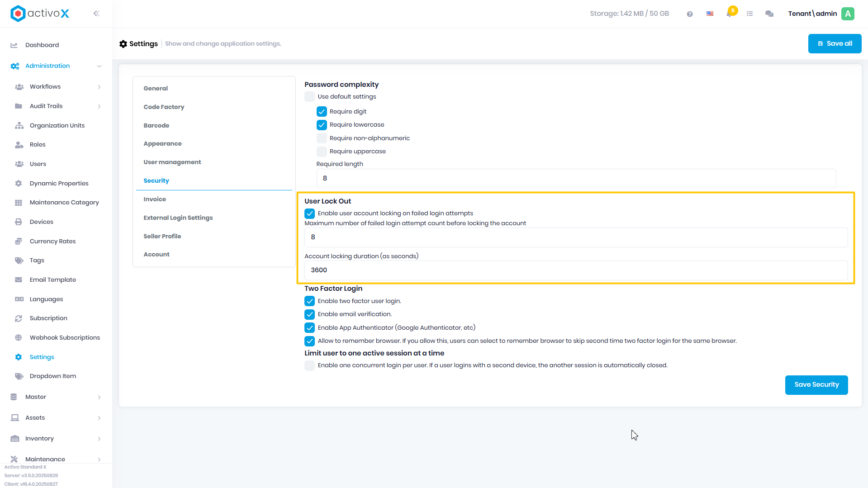Viewport: 868px width, 488px height.
Task: Click the Languages icon
Action: click(19, 299)
